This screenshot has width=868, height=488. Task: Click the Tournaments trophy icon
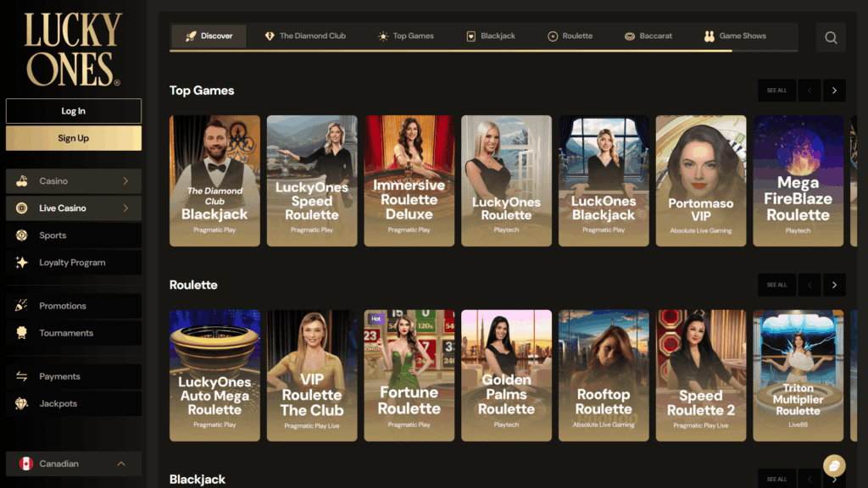click(22, 333)
